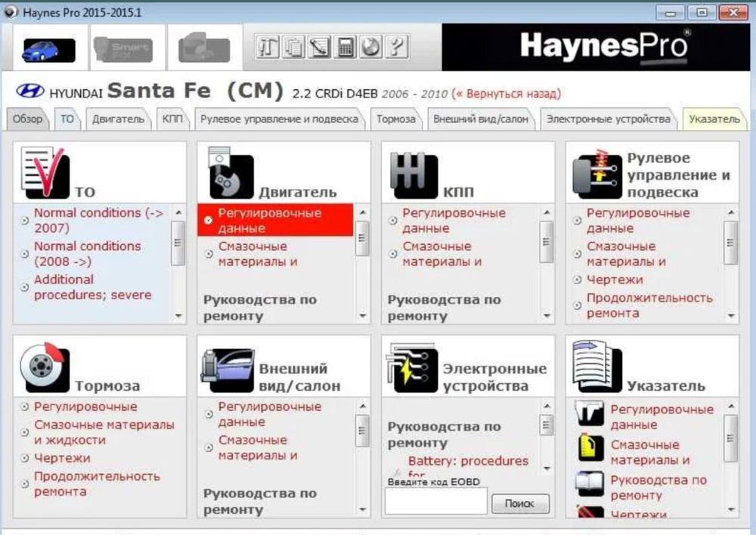
Task: Open Normal conditions (2008 ->) in ТО
Action: coord(87,254)
